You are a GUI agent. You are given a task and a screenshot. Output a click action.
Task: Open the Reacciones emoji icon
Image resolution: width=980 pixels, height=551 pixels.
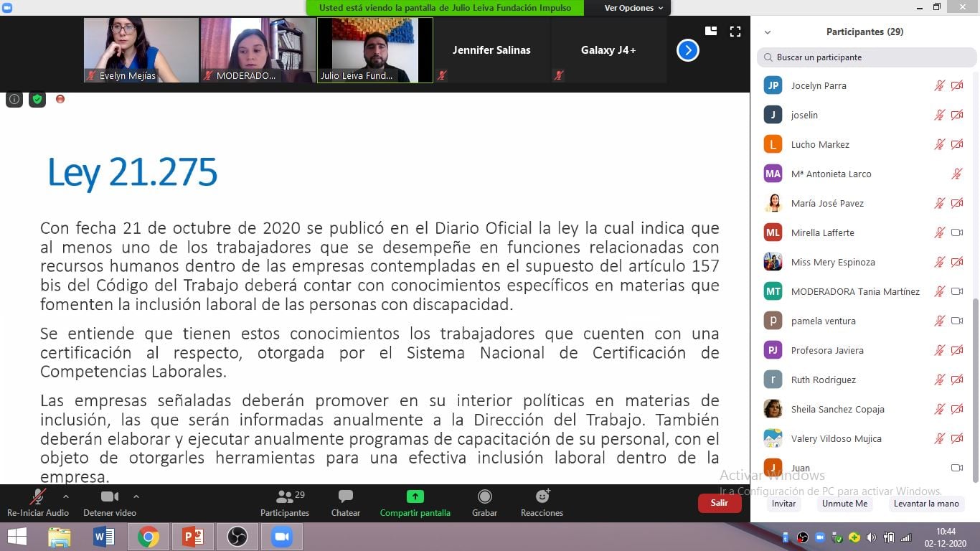pyautogui.click(x=542, y=497)
